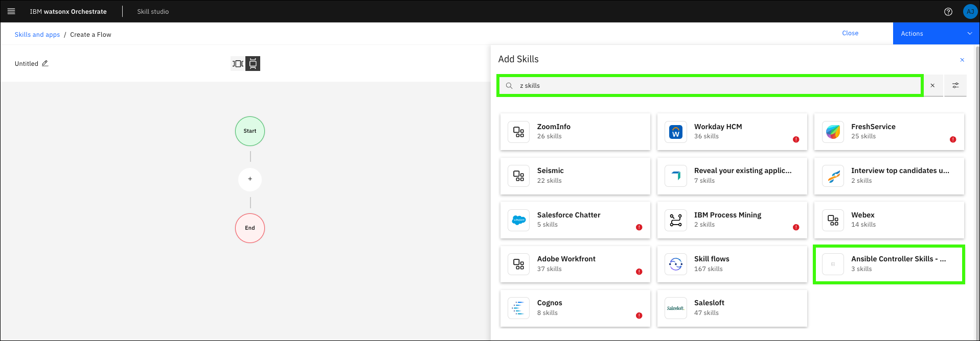Expand the Actions dropdown
This screenshot has height=341, width=980.
[936, 34]
